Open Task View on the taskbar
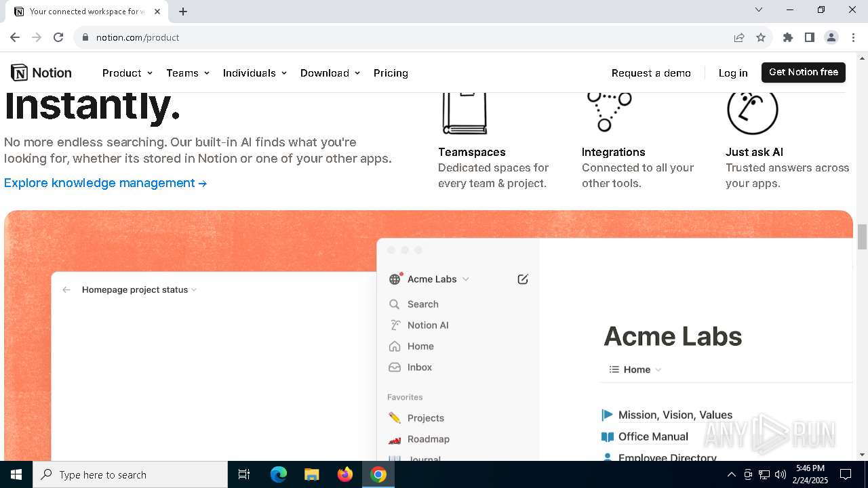868x488 pixels. coord(244,474)
